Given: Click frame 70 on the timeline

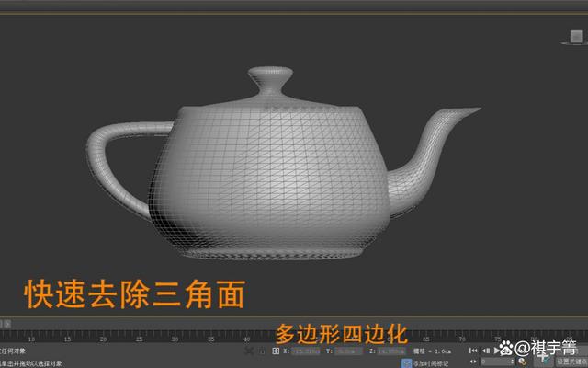Looking at the screenshot, I should tap(462, 339).
